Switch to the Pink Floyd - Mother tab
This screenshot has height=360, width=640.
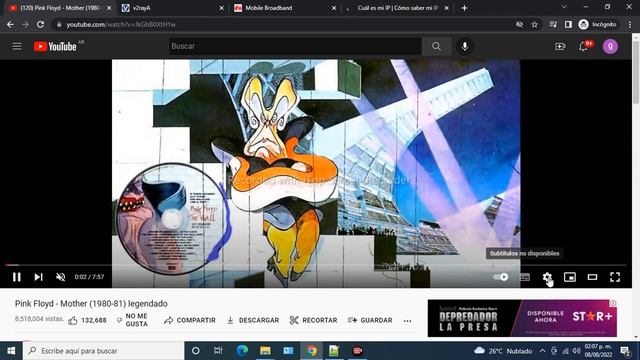60,8
